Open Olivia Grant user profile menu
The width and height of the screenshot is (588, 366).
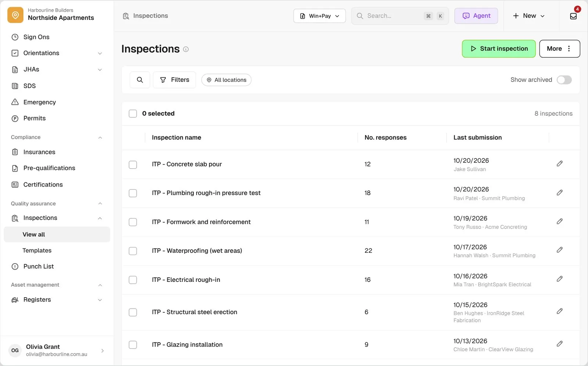tap(57, 351)
